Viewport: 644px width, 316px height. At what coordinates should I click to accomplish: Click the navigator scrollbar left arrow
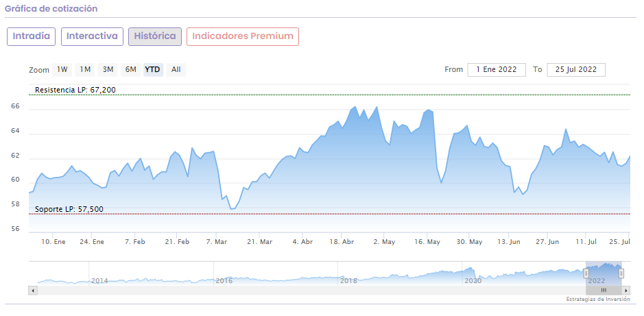tap(32, 291)
